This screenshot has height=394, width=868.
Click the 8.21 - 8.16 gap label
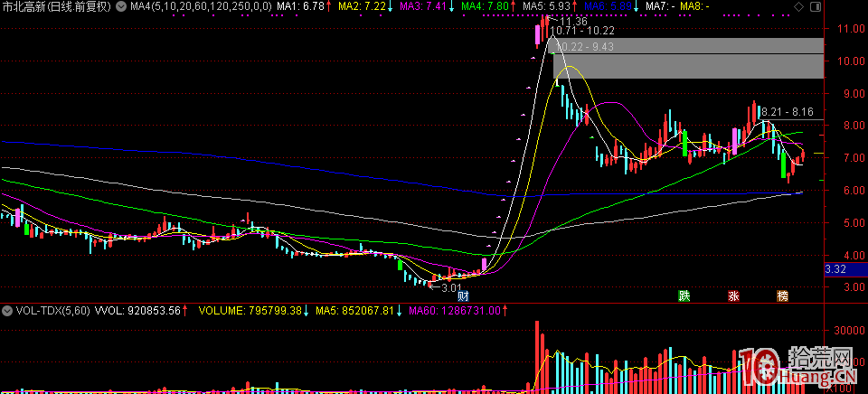tap(789, 112)
